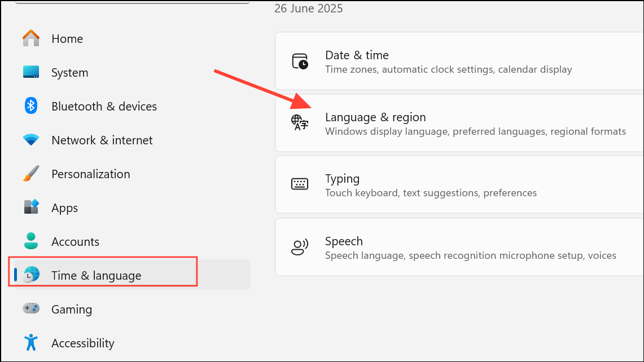Go to Bluetooth & devices settings

104,106
